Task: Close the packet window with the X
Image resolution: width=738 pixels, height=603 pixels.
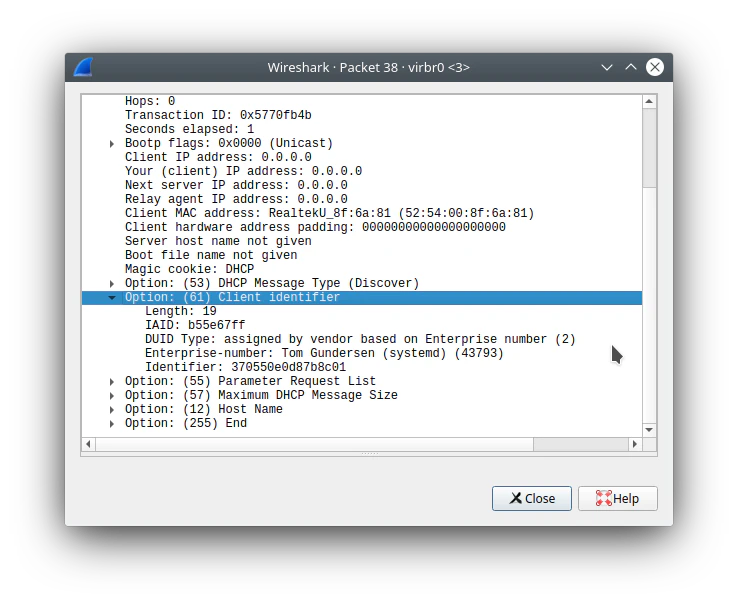Action: click(x=654, y=67)
